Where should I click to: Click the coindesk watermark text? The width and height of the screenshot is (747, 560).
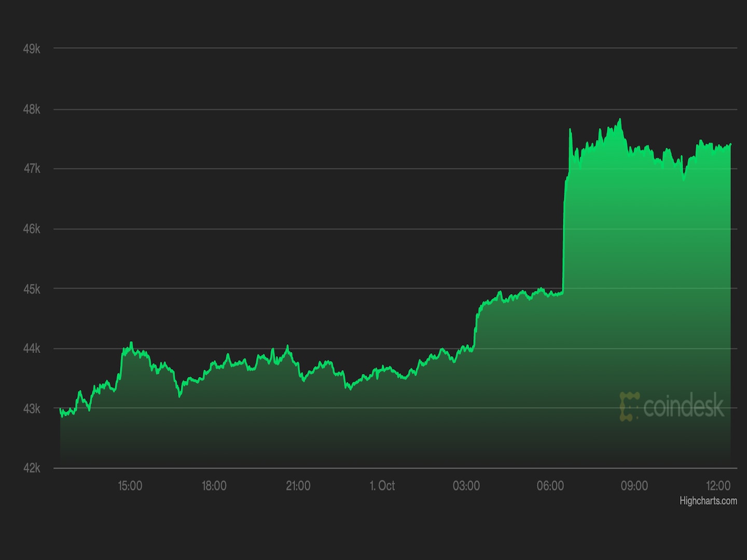pyautogui.click(x=683, y=406)
